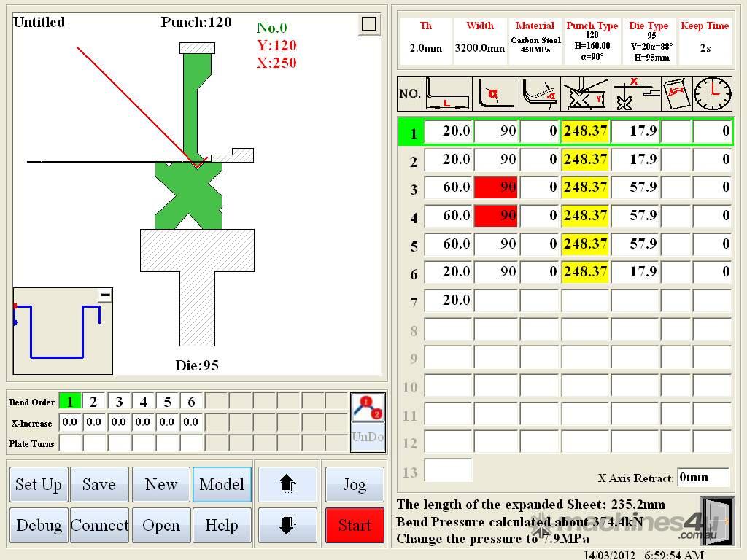
Task: Click the X Axis Retract input field
Action: click(x=703, y=478)
